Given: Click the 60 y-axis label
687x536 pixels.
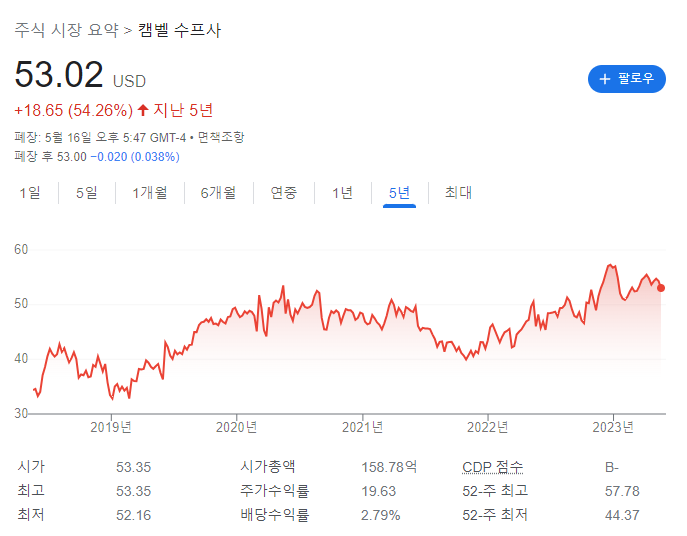Looking at the screenshot, I should [x=21, y=249].
